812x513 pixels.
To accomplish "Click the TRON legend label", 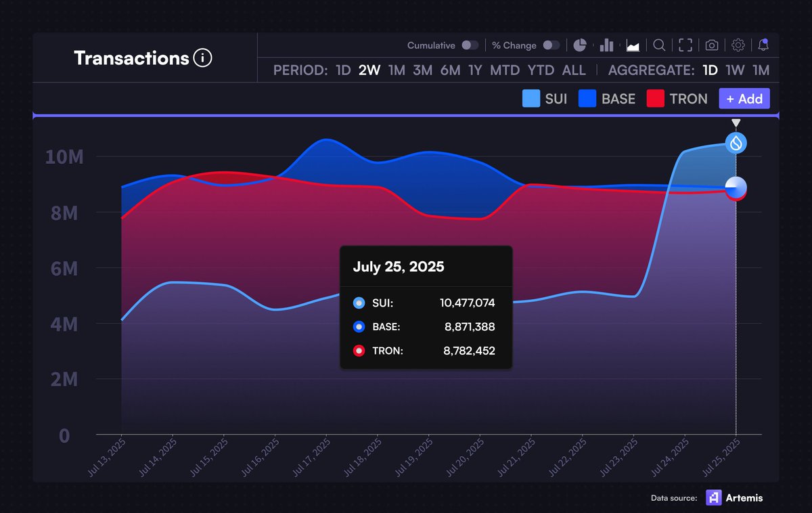I will (688, 99).
